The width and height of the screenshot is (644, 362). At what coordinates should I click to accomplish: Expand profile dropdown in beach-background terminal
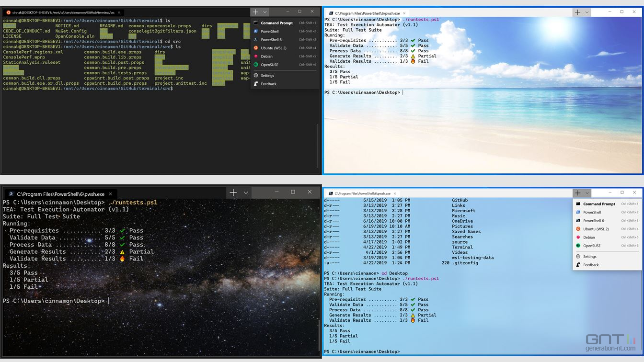pos(586,12)
